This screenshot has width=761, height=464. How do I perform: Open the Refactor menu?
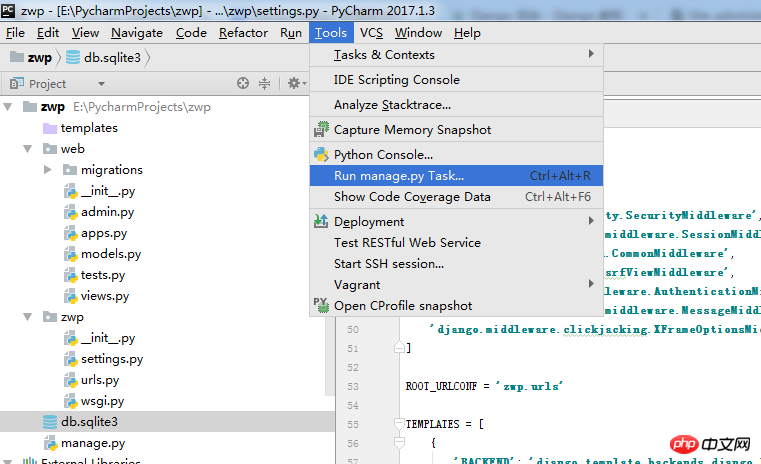pos(243,33)
